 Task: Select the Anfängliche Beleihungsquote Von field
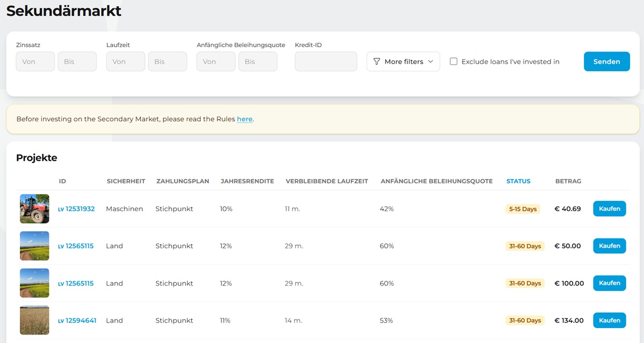point(216,62)
